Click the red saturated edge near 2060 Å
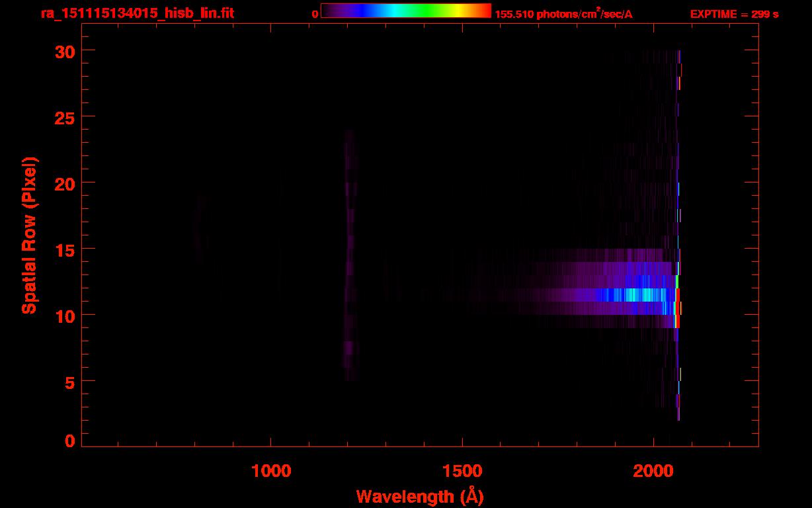 click(678, 308)
